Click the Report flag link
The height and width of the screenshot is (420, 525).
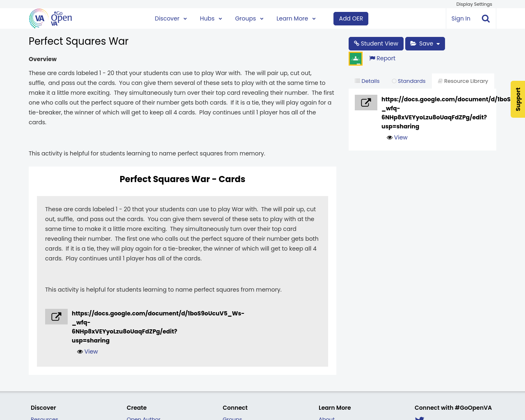382,58
